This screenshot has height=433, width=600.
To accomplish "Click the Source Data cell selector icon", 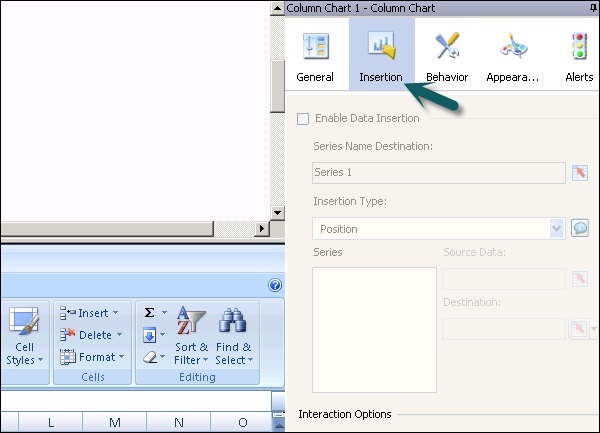I will (x=580, y=279).
